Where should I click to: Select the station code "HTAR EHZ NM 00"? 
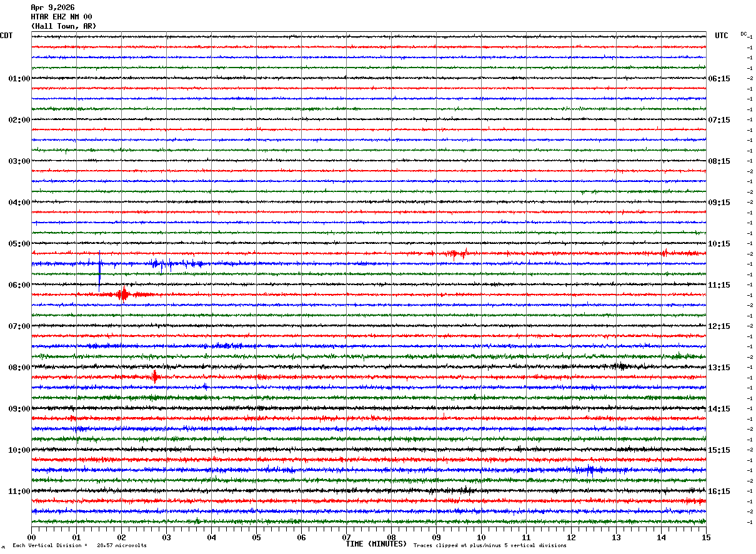point(61,17)
